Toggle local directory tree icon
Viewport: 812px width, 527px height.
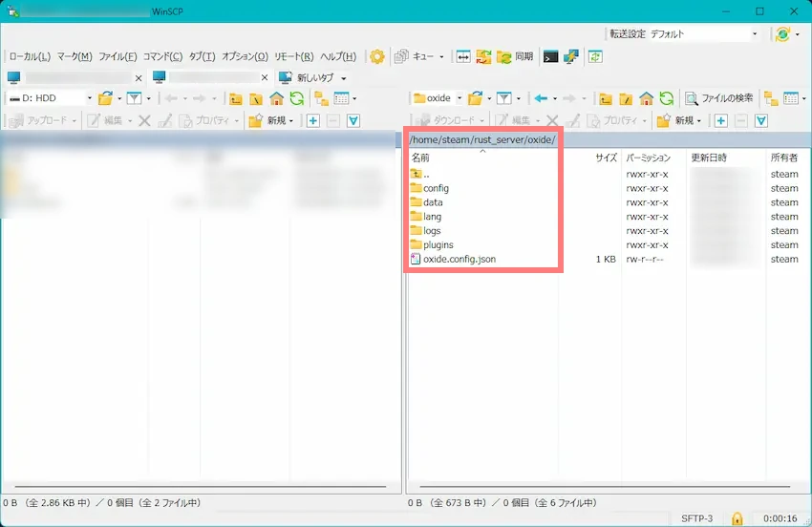(321, 98)
